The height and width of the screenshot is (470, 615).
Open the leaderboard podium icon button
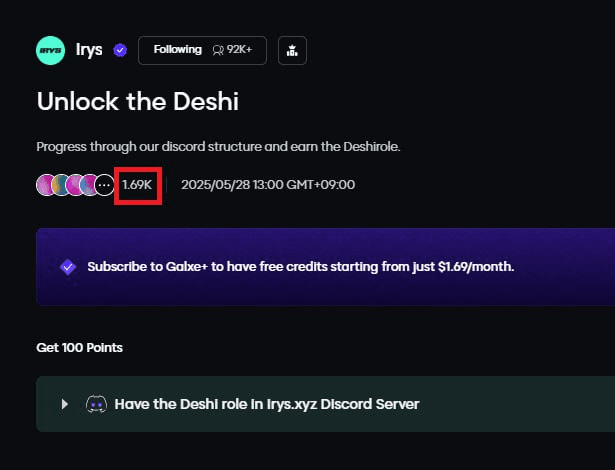coord(292,50)
